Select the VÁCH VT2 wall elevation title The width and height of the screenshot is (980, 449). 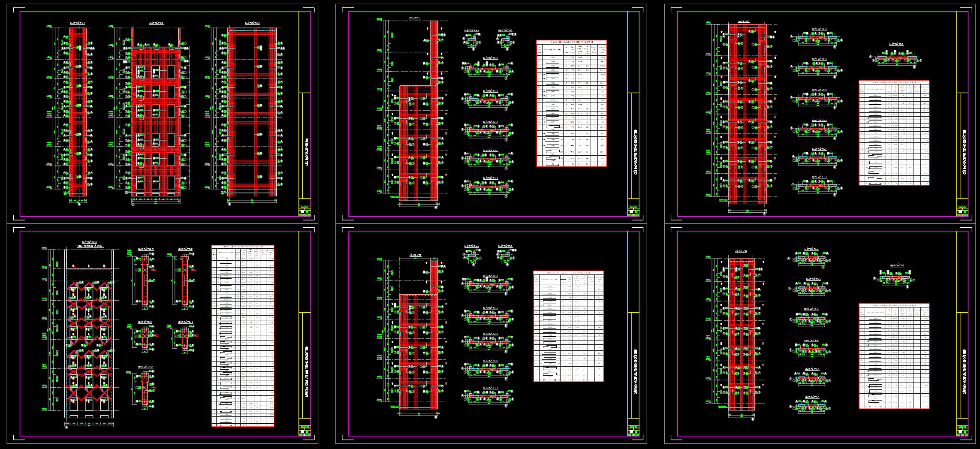(x=415, y=256)
